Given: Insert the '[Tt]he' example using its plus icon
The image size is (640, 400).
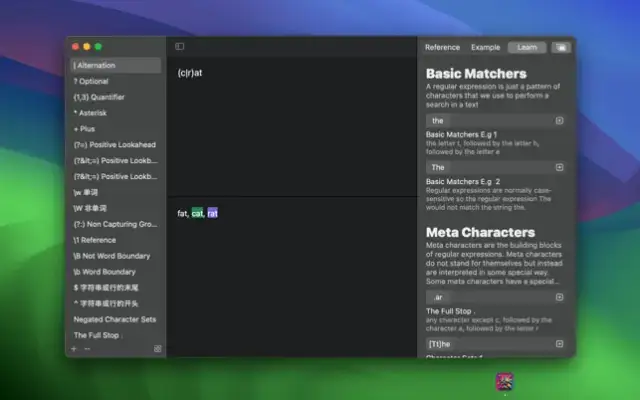Looking at the screenshot, I should click(x=559, y=344).
